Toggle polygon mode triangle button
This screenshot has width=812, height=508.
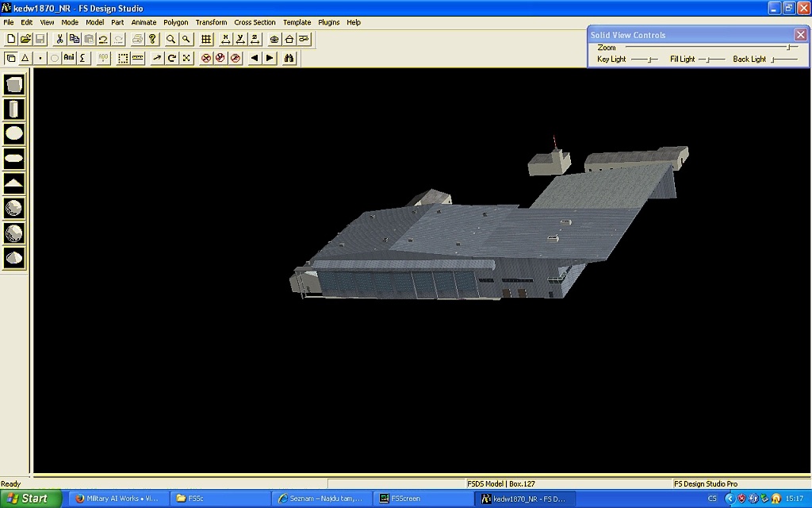pos(25,58)
